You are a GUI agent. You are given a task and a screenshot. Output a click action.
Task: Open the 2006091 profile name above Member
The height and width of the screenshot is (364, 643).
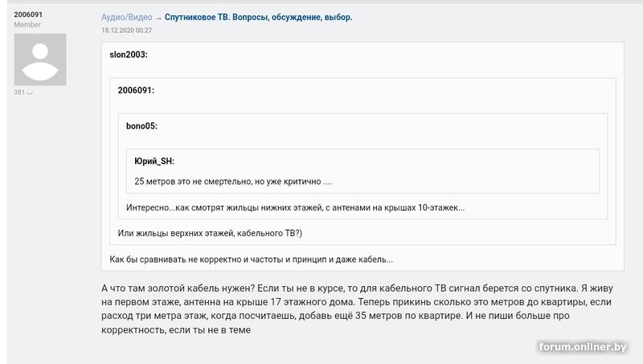click(x=30, y=15)
